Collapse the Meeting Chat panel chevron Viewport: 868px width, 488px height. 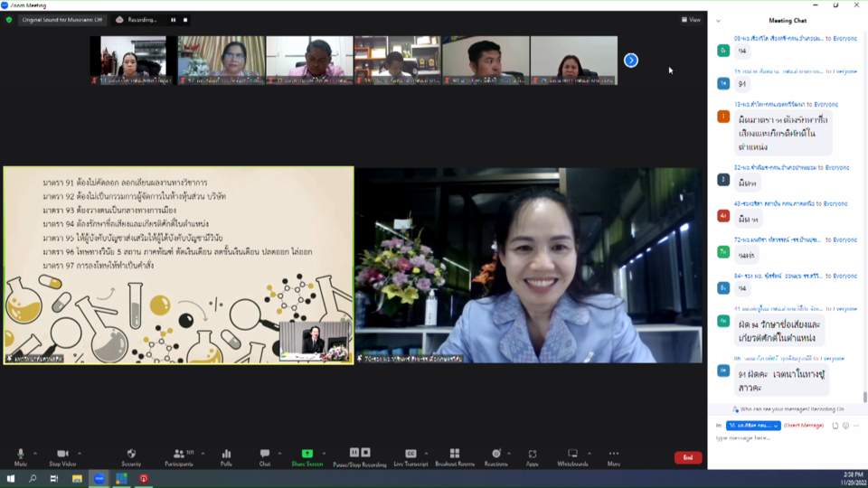point(718,21)
